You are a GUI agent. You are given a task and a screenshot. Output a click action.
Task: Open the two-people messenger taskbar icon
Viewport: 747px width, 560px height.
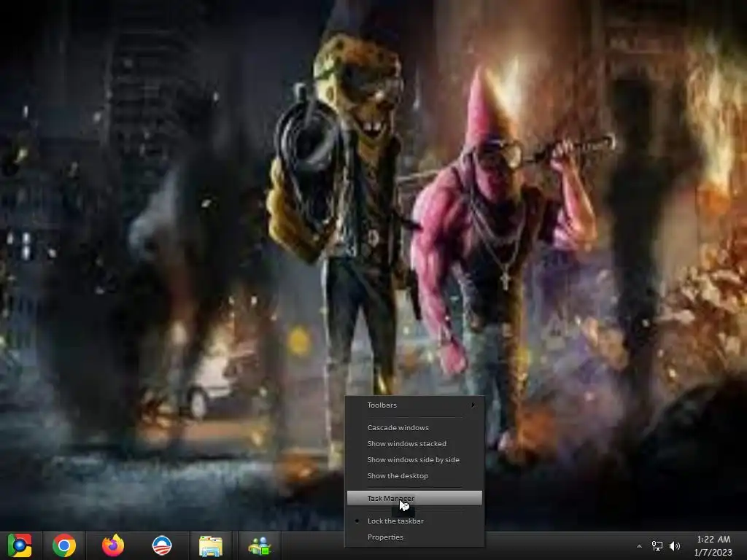click(259, 545)
